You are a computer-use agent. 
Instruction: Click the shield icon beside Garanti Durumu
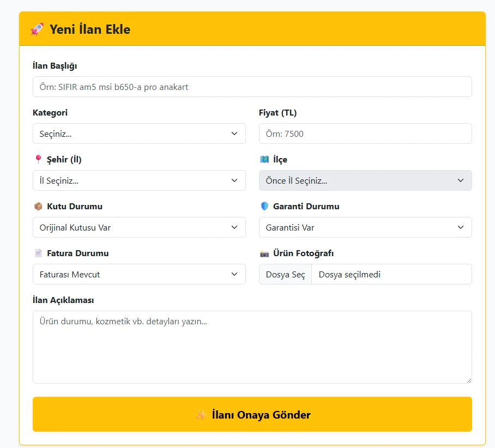tap(264, 206)
